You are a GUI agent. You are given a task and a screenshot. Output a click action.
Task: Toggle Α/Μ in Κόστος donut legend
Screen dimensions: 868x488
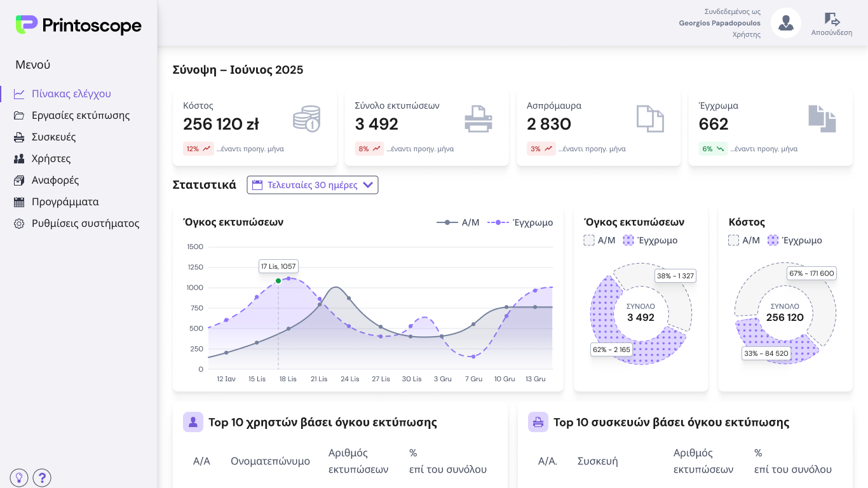(743, 240)
